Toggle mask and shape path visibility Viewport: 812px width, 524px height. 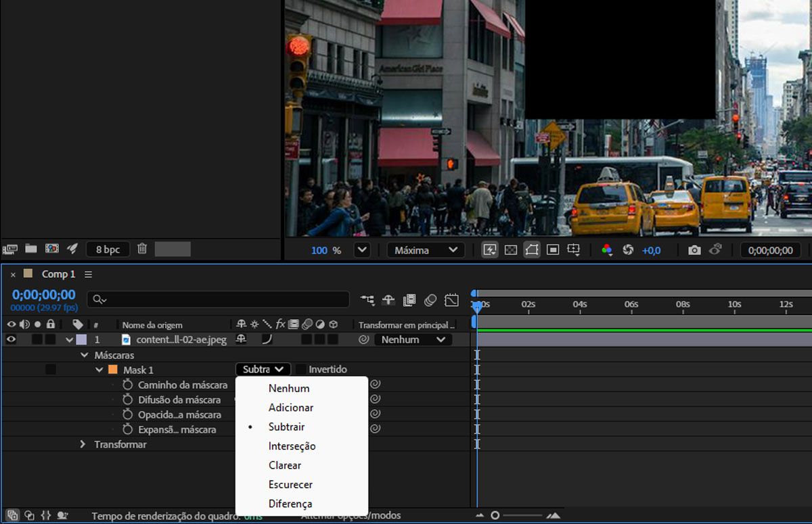[x=532, y=250]
